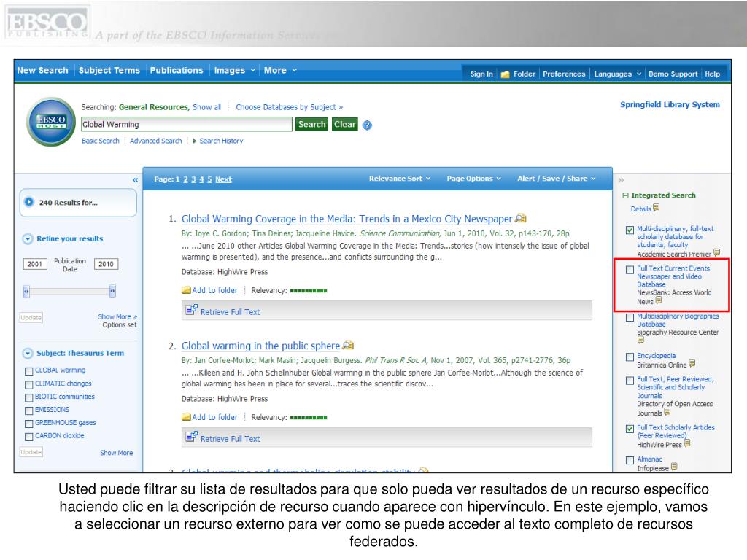Image resolution: width=747 pixels, height=560 pixels.
Task: Open info icon for NewsBank Access World News
Action: [659, 300]
